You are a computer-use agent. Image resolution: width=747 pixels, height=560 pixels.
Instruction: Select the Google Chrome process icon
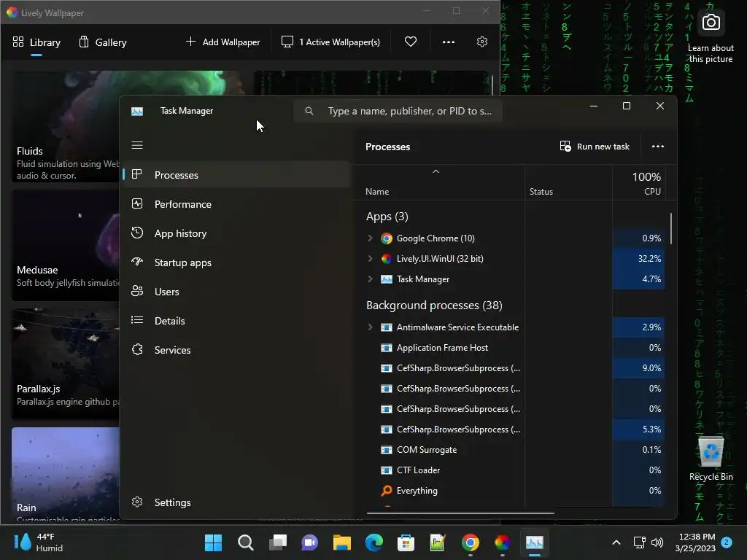point(387,238)
